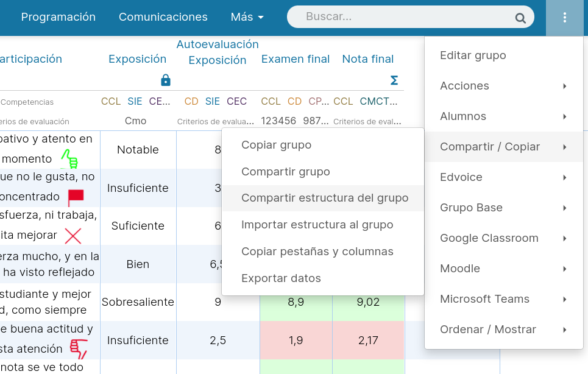Click the 9,02 final grade cell
Viewport: 588px width, 374px height.
[x=368, y=302]
